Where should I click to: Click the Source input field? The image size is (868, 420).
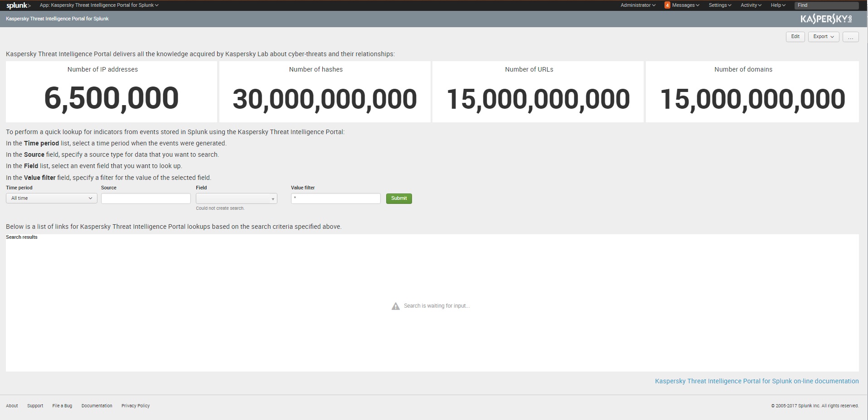tap(146, 198)
